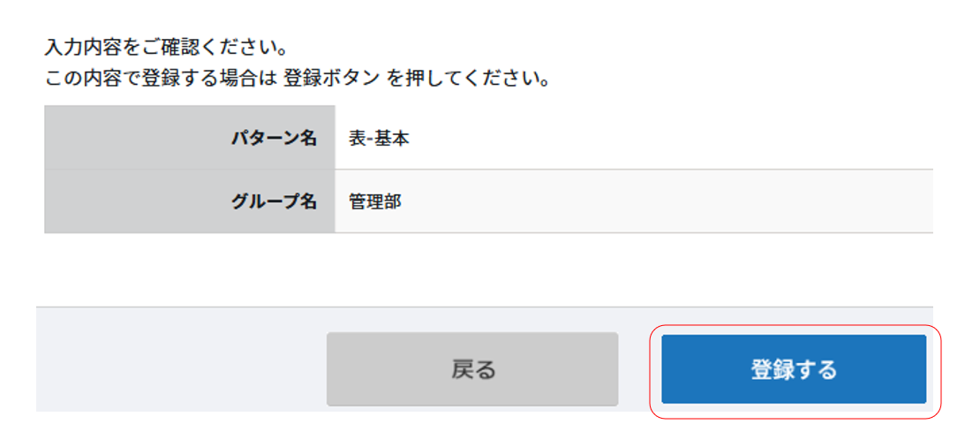Screen dimensions: 980x447
Task: Click the white area below the 戻る button
Action: 472,429
